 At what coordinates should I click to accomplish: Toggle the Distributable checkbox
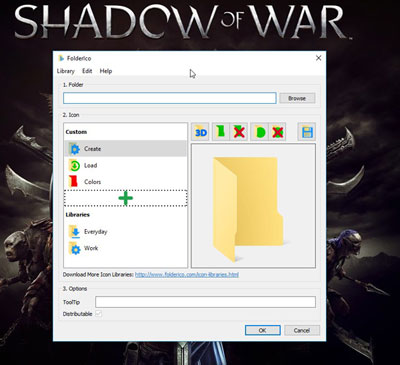tap(99, 314)
